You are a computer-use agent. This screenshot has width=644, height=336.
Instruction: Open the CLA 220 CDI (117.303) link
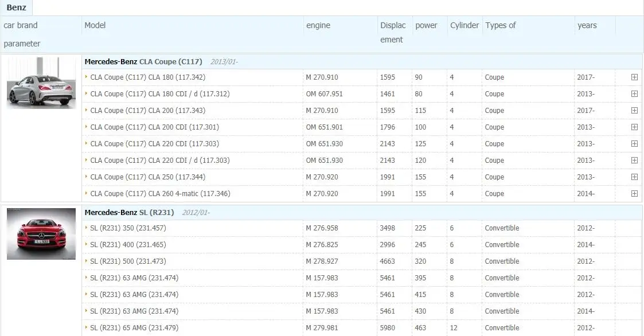[x=154, y=144]
